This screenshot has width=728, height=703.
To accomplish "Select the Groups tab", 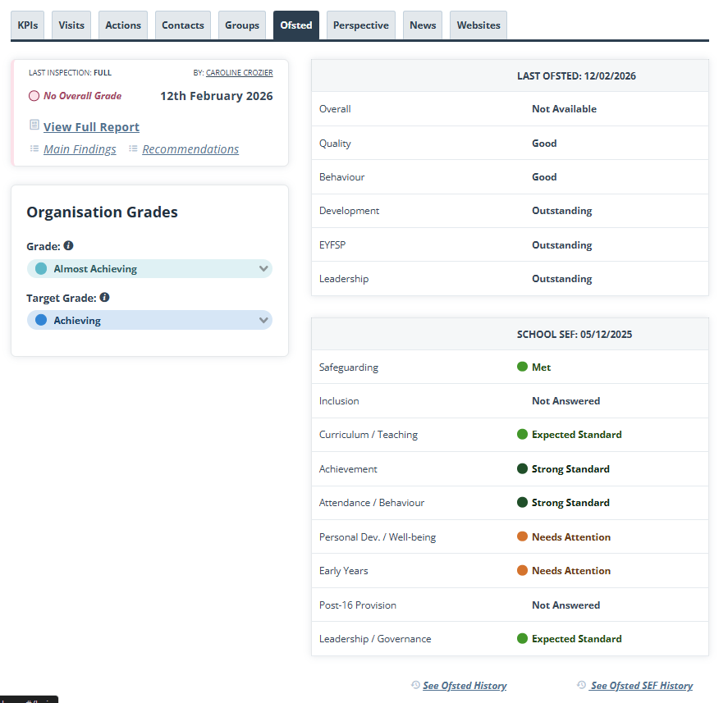I will [x=242, y=25].
